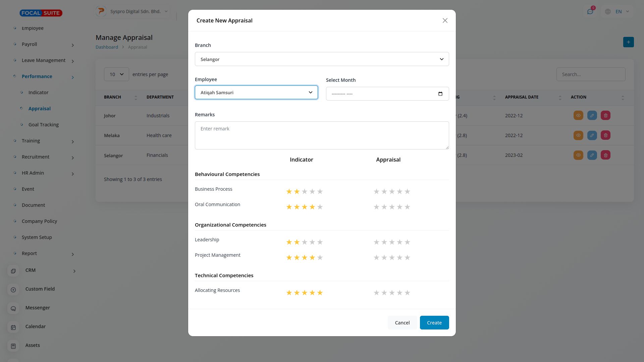Set Leadership appraisal to three stars
The width and height of the screenshot is (644, 362).
(x=392, y=242)
